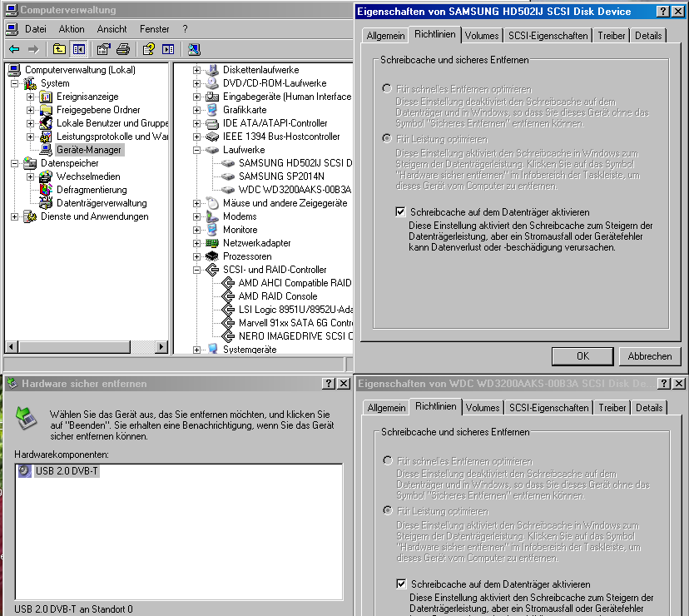The width and height of the screenshot is (689, 616).
Task: Switch to Allgemein tab in SAMSUNG dialog
Action: (x=385, y=36)
